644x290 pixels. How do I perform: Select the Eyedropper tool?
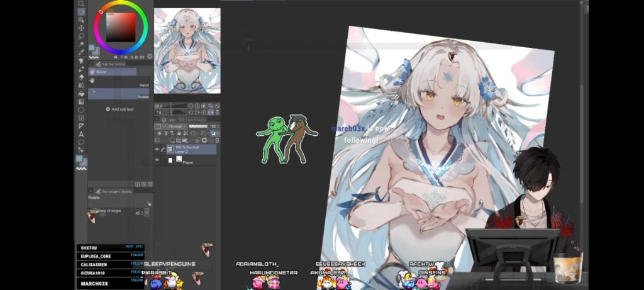(x=81, y=52)
